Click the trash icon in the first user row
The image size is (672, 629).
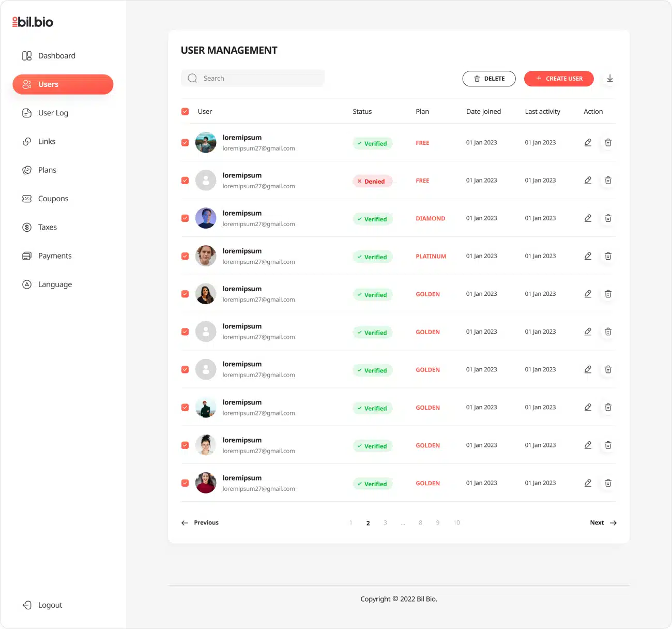coord(608,143)
